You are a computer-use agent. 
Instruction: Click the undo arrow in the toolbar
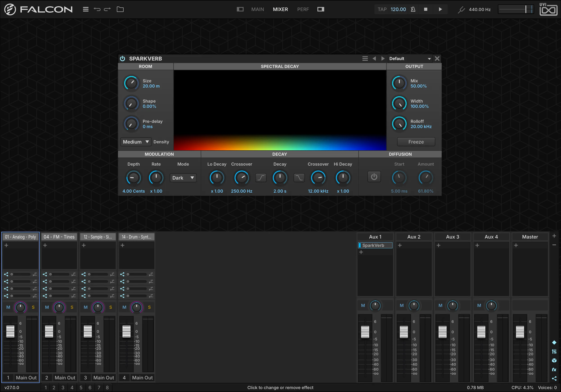[97, 9]
